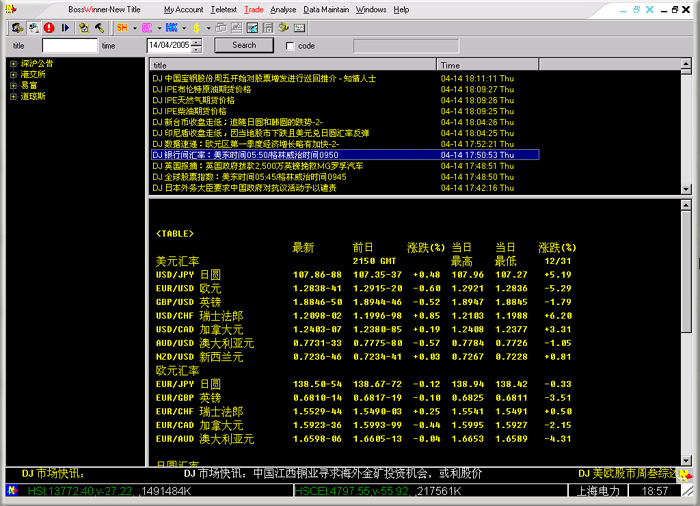The height and width of the screenshot is (506, 700).
Task: Open the Windows menu
Action: pos(371,9)
